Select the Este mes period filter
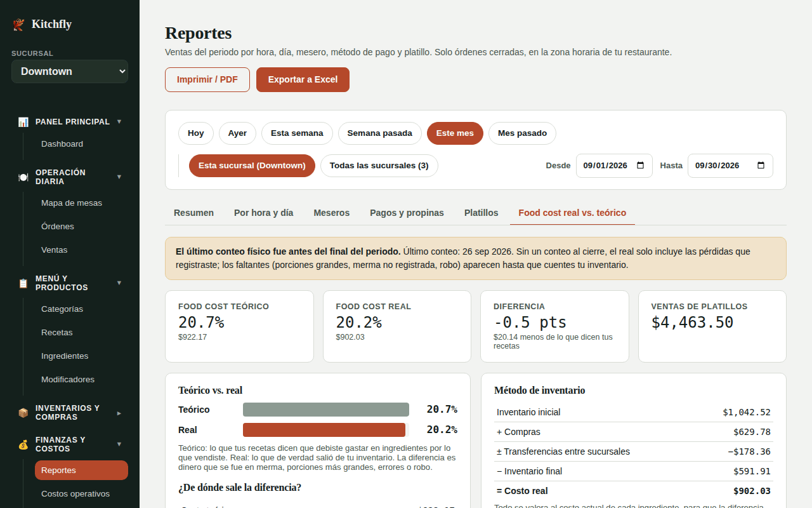Viewport: 812px width, 508px height. coord(455,133)
